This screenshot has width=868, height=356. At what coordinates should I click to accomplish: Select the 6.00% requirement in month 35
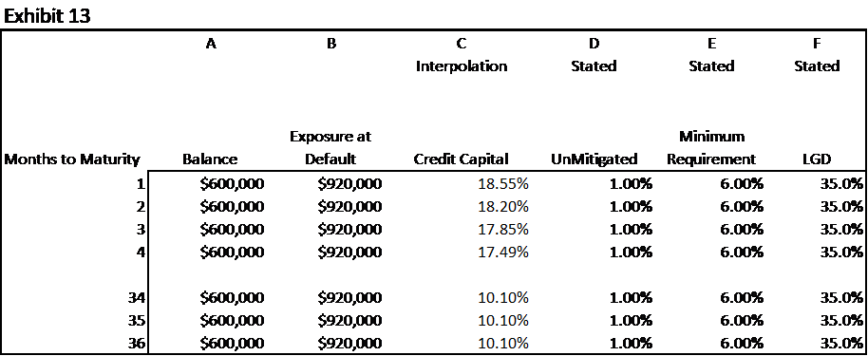pos(741,321)
